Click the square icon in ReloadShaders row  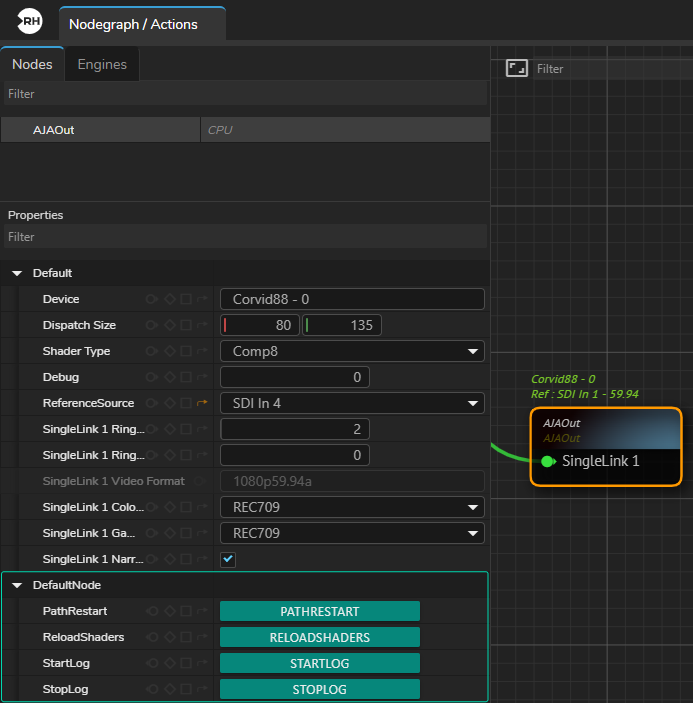click(x=186, y=637)
